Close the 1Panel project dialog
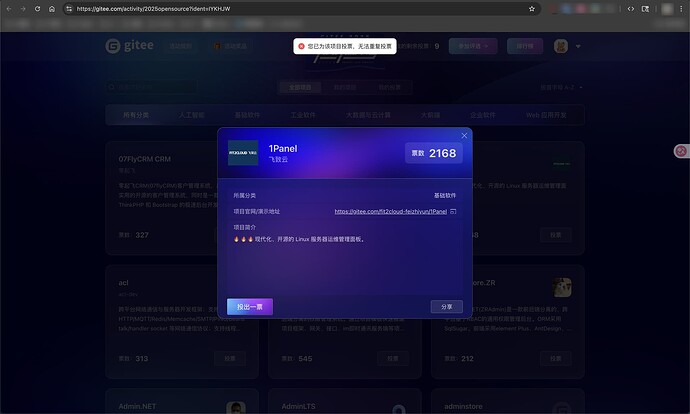The width and height of the screenshot is (690, 414). click(464, 136)
